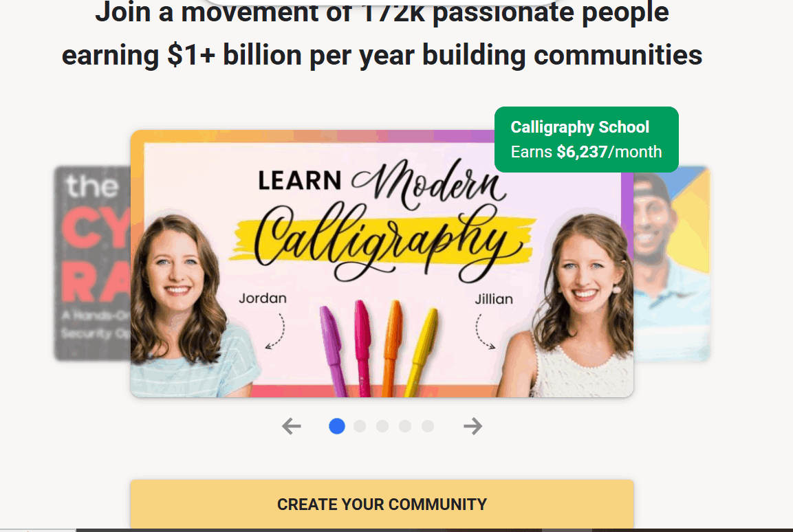This screenshot has height=532, width=793.
Task: Click the $6,237/month earnings text
Action: 609,152
